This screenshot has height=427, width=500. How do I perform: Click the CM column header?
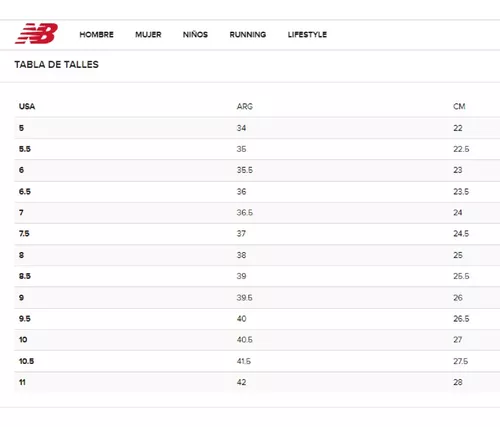click(x=459, y=107)
